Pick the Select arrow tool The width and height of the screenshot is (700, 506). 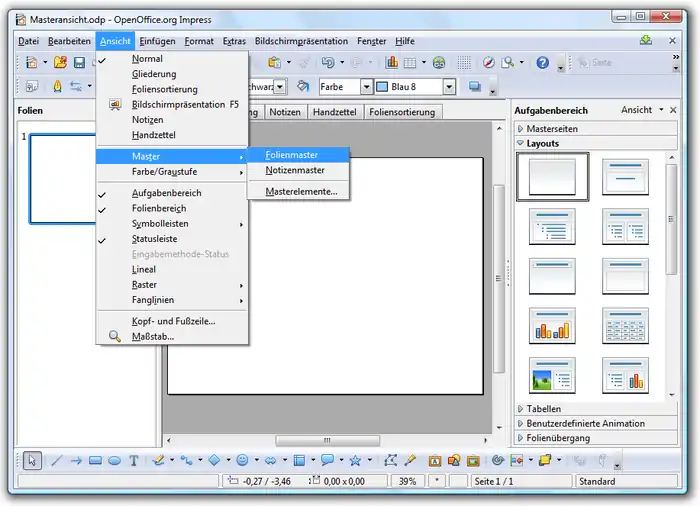pos(32,460)
